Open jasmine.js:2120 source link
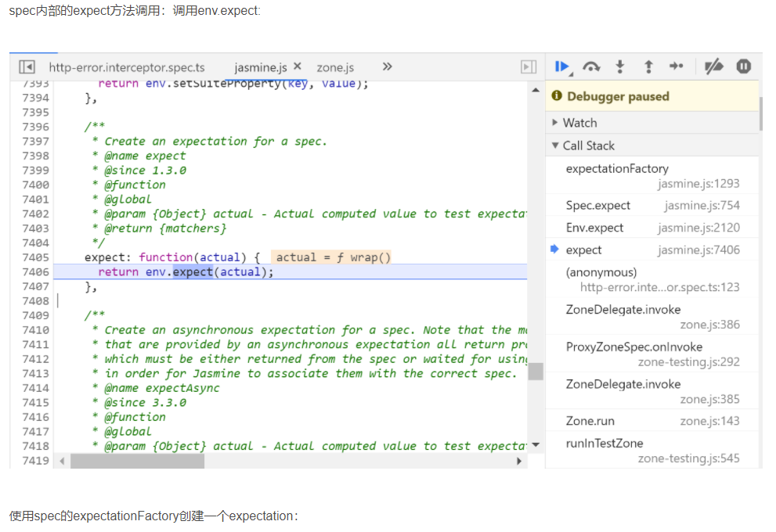Image resolution: width=776 pixels, height=532 pixels. [698, 228]
